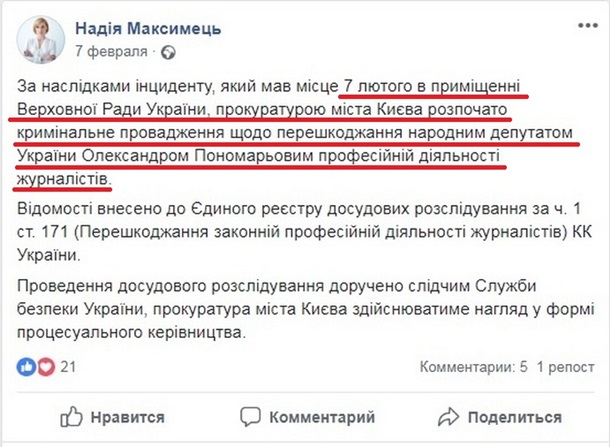Expand the Комментарии: 5 thread
The height and width of the screenshot is (447, 610).
click(474, 368)
